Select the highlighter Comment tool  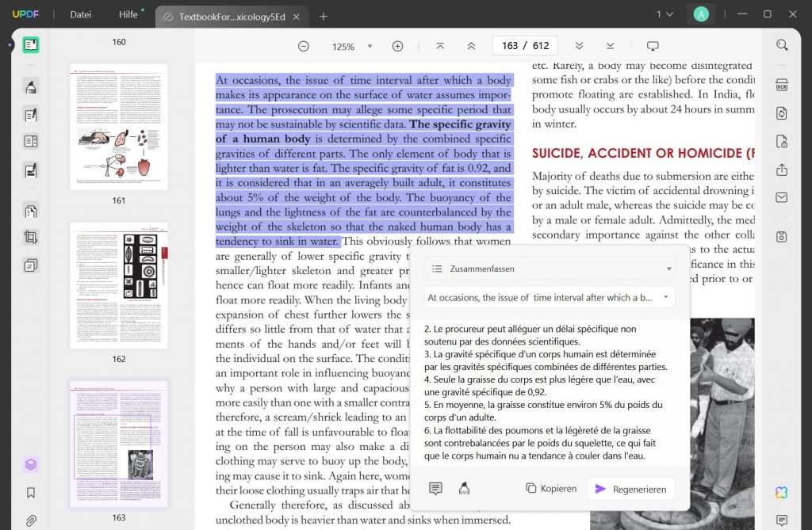pyautogui.click(x=31, y=86)
